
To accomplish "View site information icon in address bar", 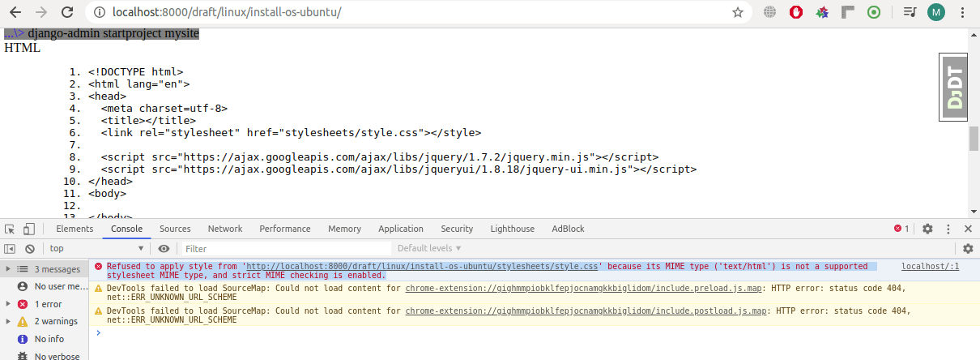I will (x=98, y=12).
